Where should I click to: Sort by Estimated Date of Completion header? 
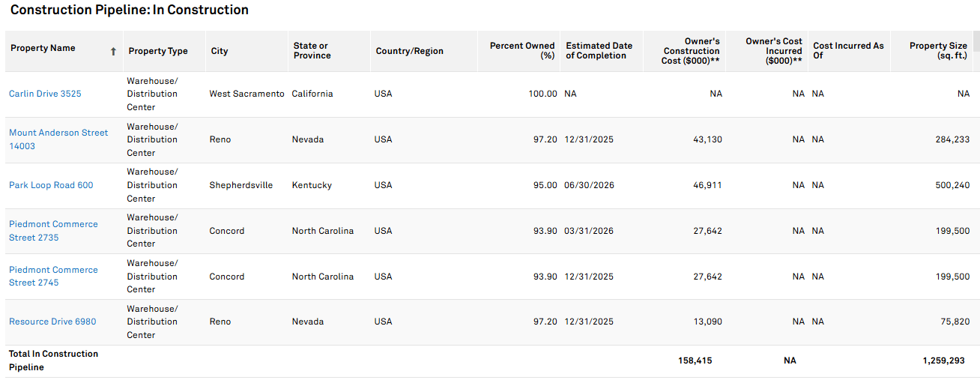[x=599, y=51]
